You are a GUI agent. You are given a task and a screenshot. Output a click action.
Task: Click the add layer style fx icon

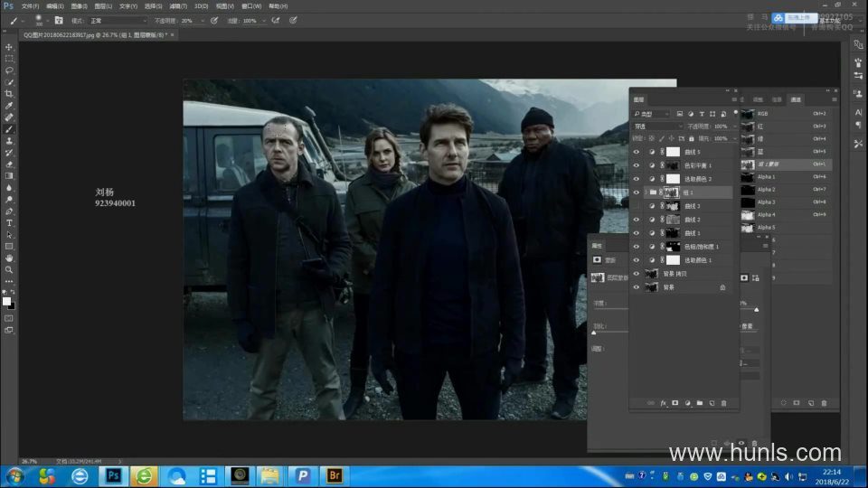[x=663, y=403]
